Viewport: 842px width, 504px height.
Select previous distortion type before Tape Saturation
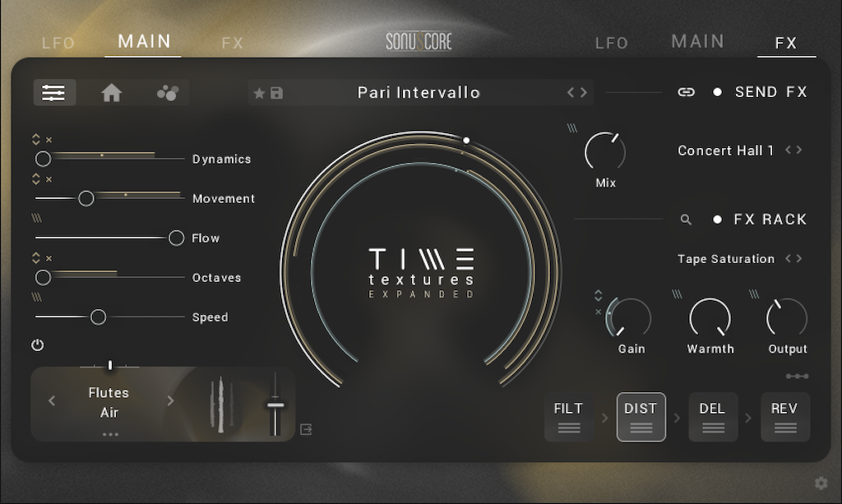pyautogui.click(x=789, y=259)
